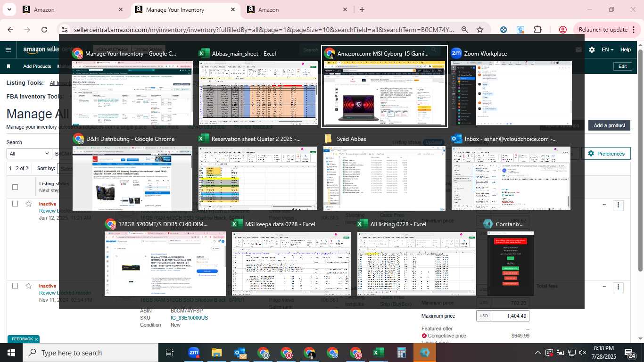Image resolution: width=644 pixels, height=362 pixels.
Task: Click the Edit button
Action: tap(622, 66)
